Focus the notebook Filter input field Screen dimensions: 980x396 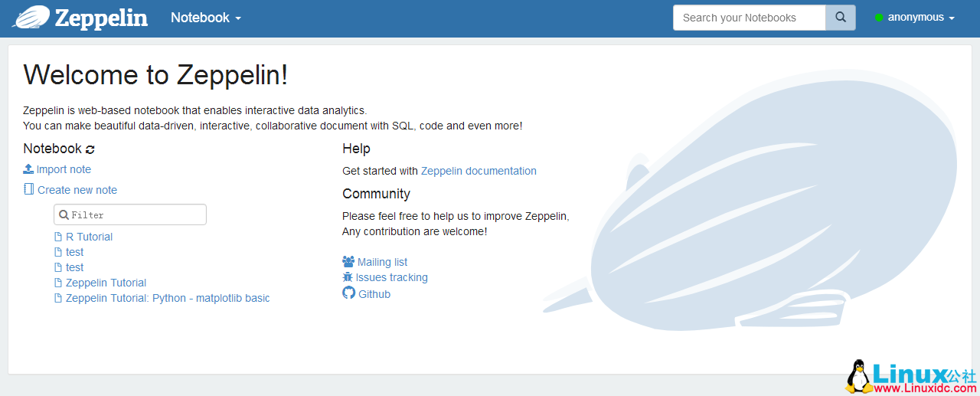[x=130, y=214]
